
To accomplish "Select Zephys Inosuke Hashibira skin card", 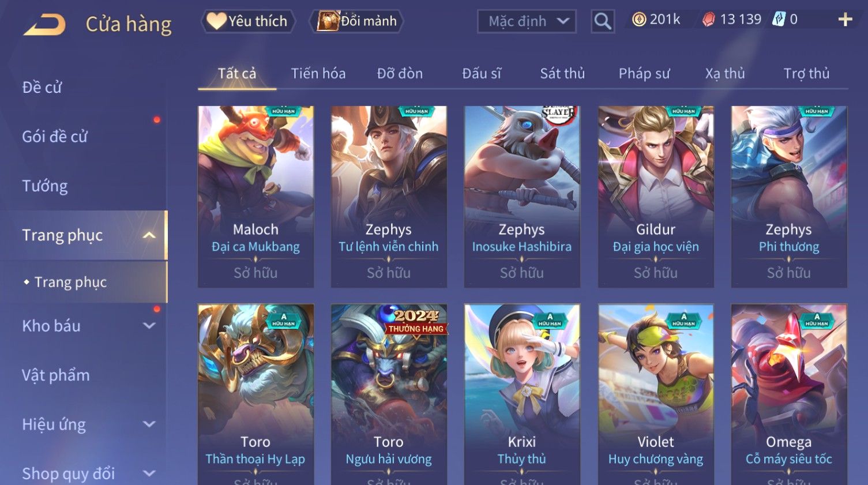I will coord(522,197).
